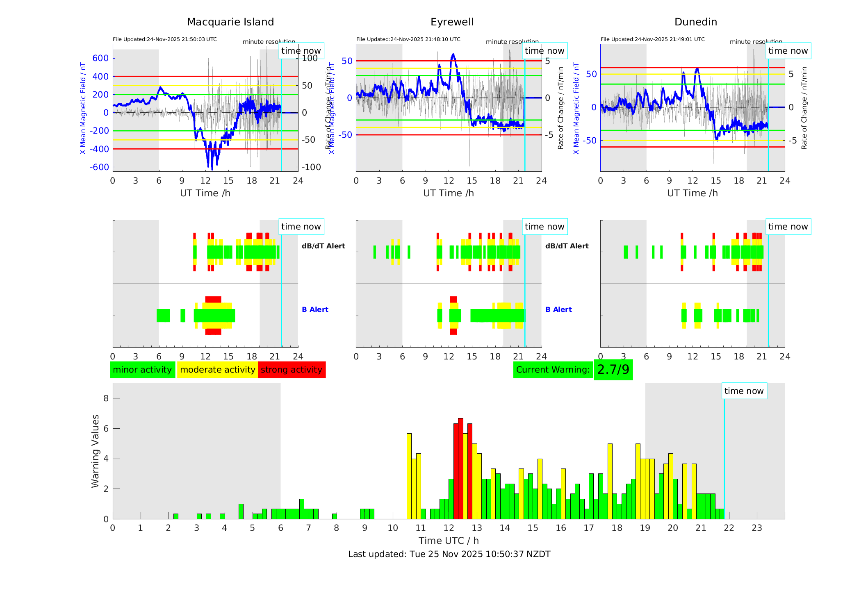Click the Dunedin plot title
This screenshot has height=589, width=868.
click(695, 22)
